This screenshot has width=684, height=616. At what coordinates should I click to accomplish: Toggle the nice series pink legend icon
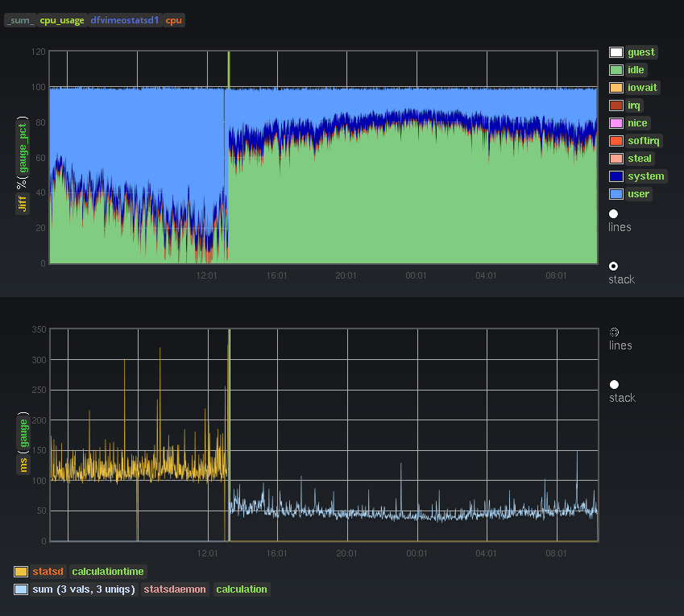pos(614,122)
